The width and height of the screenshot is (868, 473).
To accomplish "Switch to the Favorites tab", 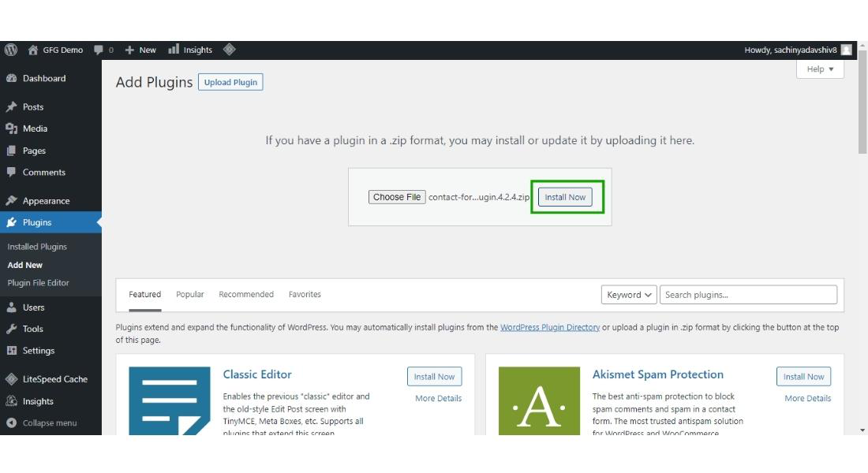I will (305, 294).
